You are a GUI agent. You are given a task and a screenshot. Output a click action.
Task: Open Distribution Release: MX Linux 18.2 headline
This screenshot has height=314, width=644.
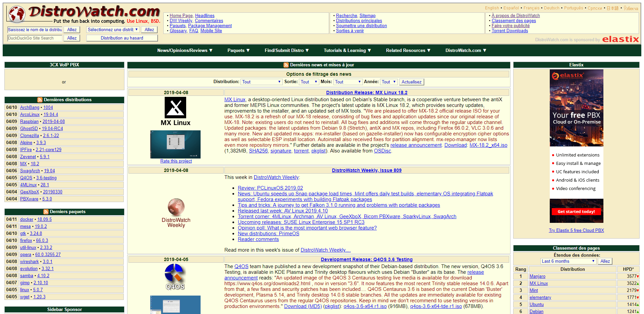(367, 93)
